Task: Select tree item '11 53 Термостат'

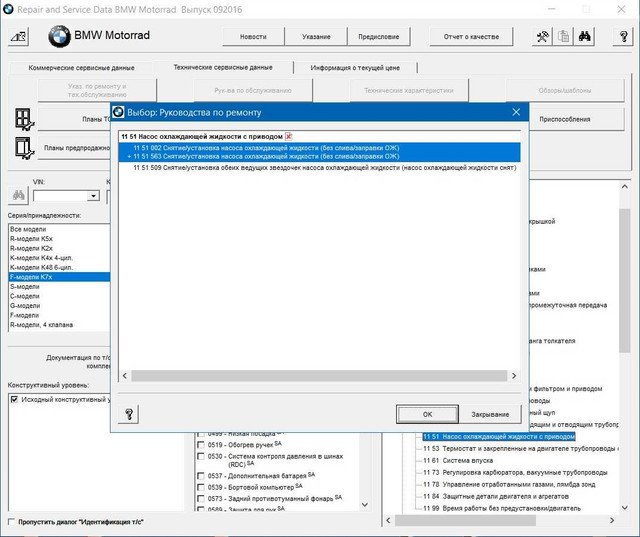Action: pos(521,448)
